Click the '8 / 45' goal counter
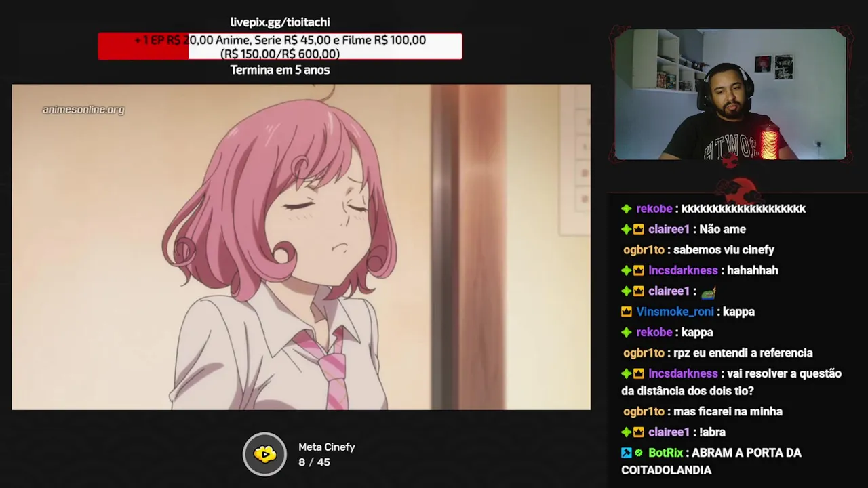 click(x=314, y=462)
